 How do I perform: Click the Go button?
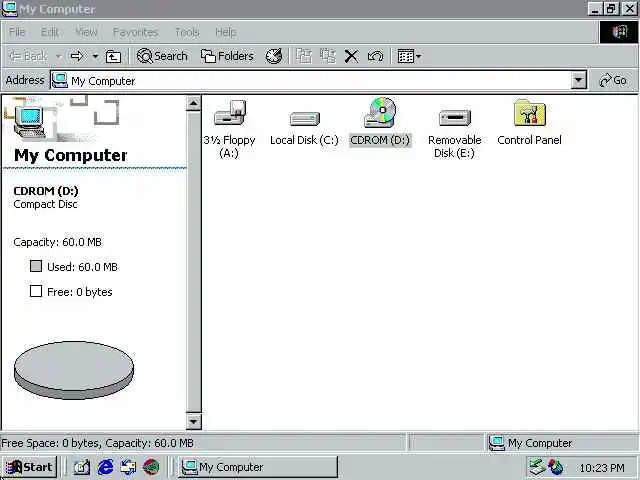(613, 80)
